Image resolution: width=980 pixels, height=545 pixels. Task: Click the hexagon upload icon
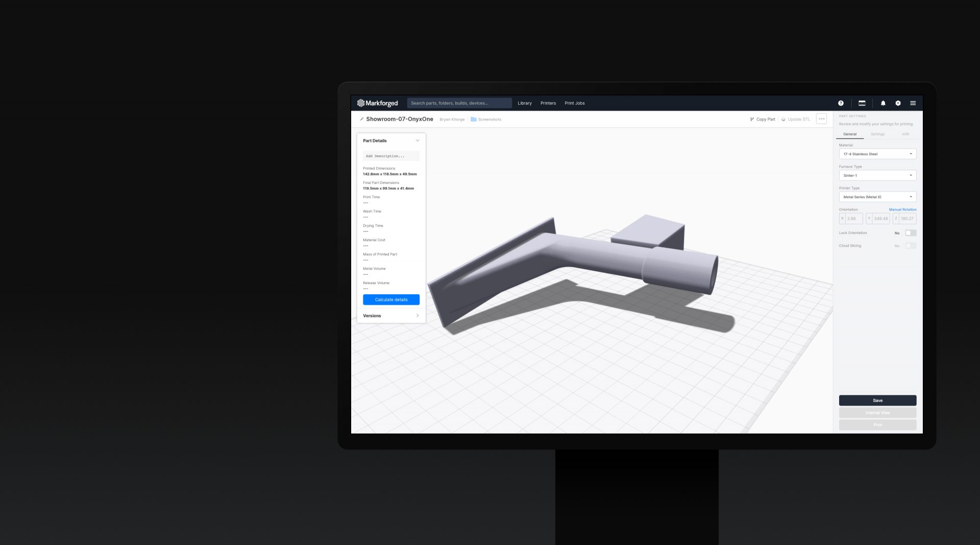click(898, 103)
